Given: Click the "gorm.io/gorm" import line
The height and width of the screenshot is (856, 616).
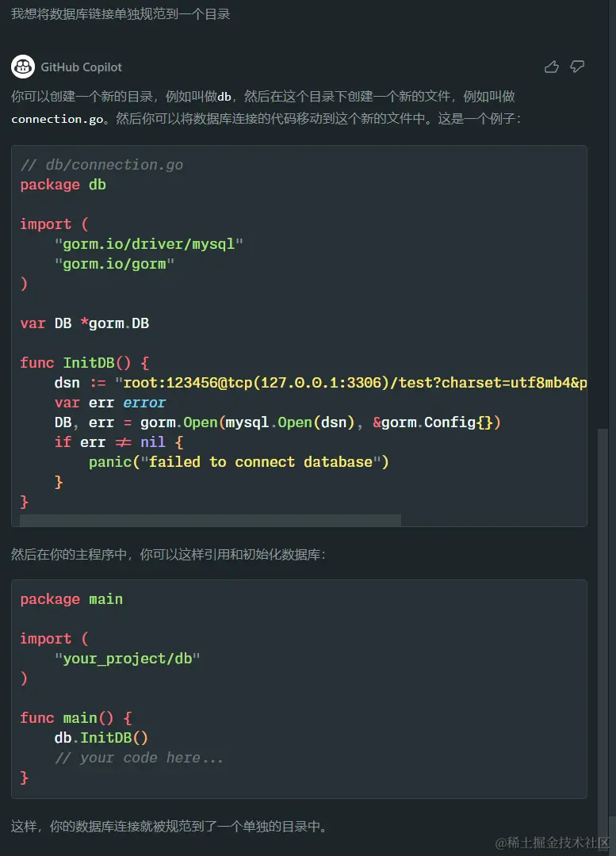Looking at the screenshot, I should (114, 264).
